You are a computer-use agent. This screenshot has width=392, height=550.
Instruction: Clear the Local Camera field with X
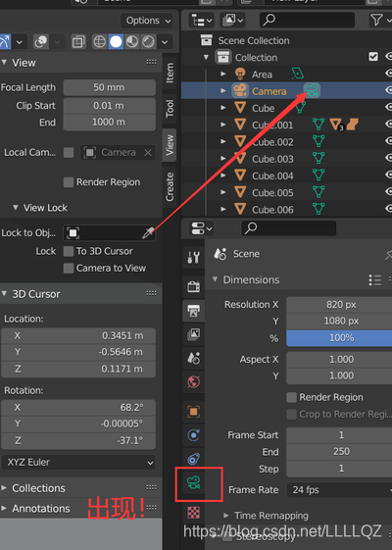[148, 153]
